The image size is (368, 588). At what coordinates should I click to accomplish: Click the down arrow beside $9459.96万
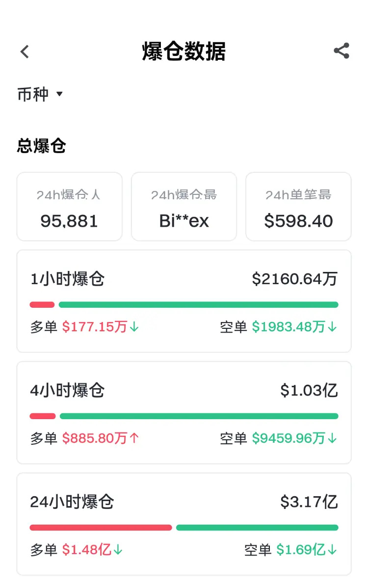click(333, 438)
